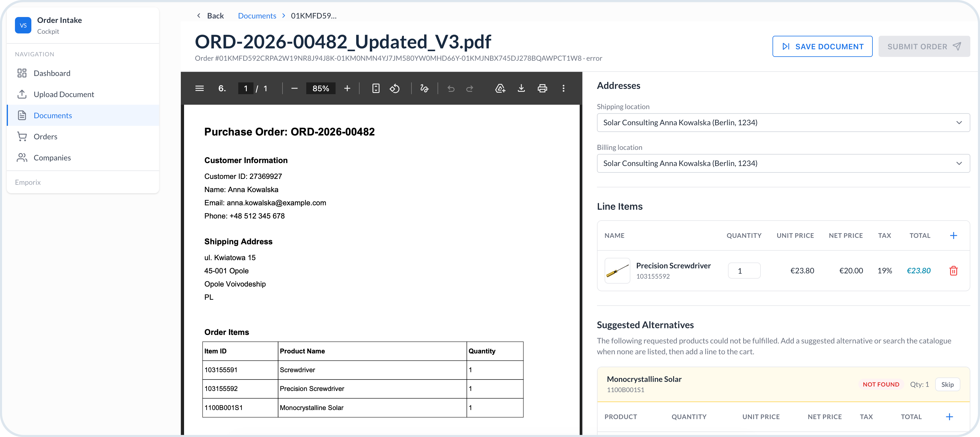Open the PDF viewer more options menu
The image size is (980, 437).
(x=564, y=88)
